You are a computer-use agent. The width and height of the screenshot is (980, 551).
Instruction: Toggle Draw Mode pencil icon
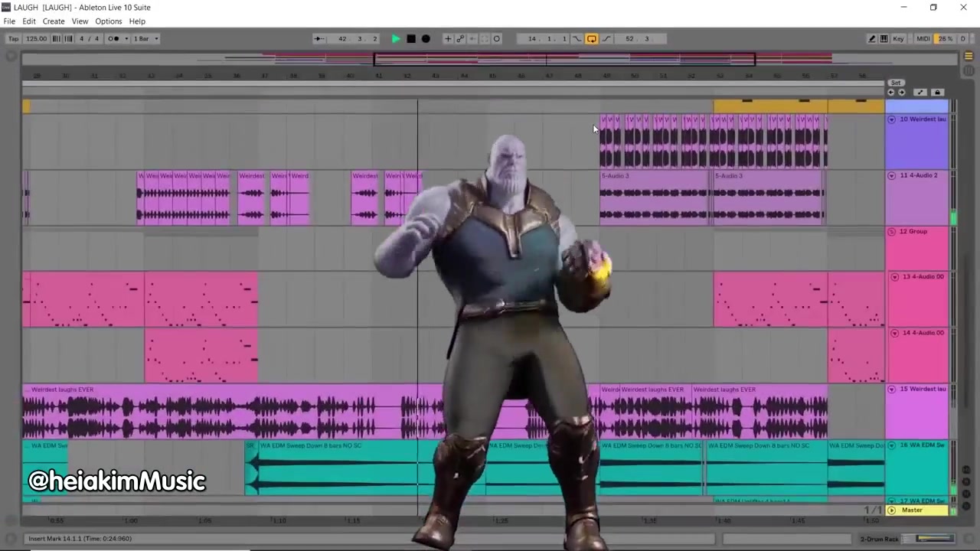[872, 39]
